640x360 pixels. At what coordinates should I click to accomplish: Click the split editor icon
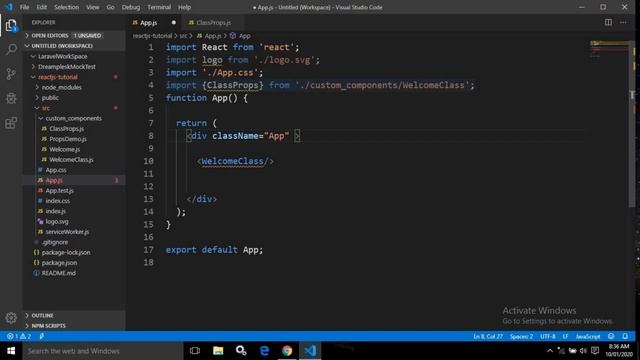(x=608, y=22)
